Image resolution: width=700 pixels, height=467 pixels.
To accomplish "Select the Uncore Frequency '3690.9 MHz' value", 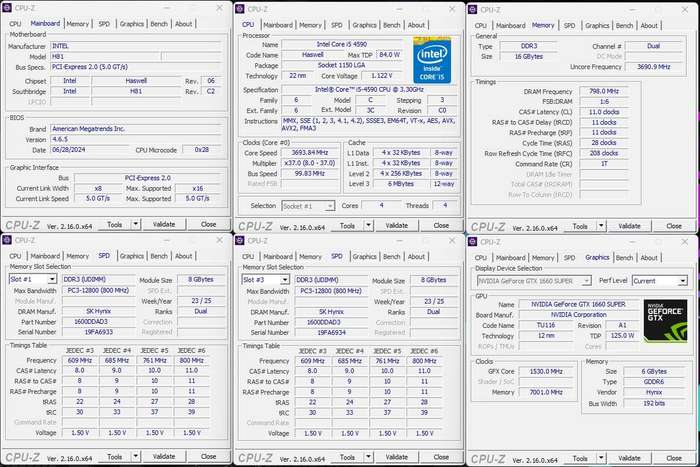I will point(654,67).
